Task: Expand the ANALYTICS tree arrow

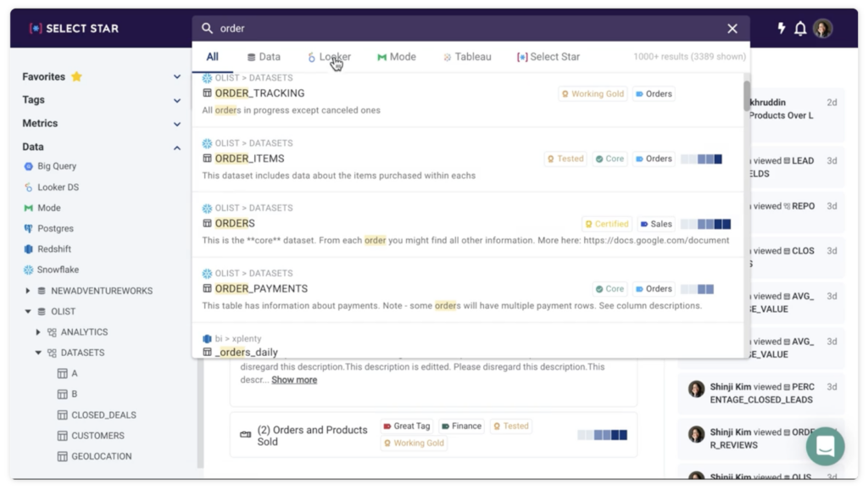Action: 37,332
